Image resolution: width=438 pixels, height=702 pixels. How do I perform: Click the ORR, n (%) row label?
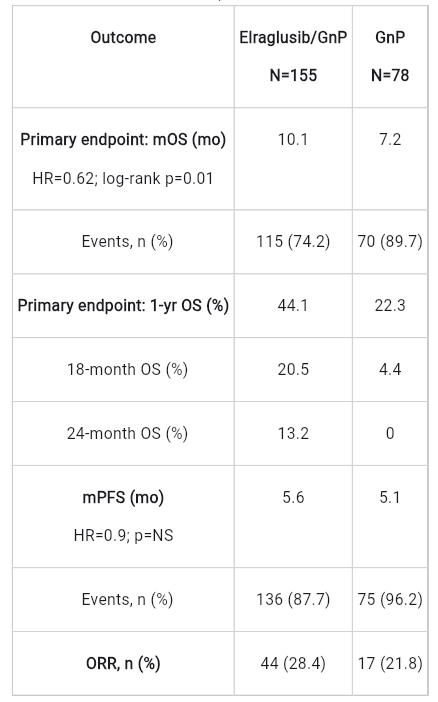pos(123,663)
